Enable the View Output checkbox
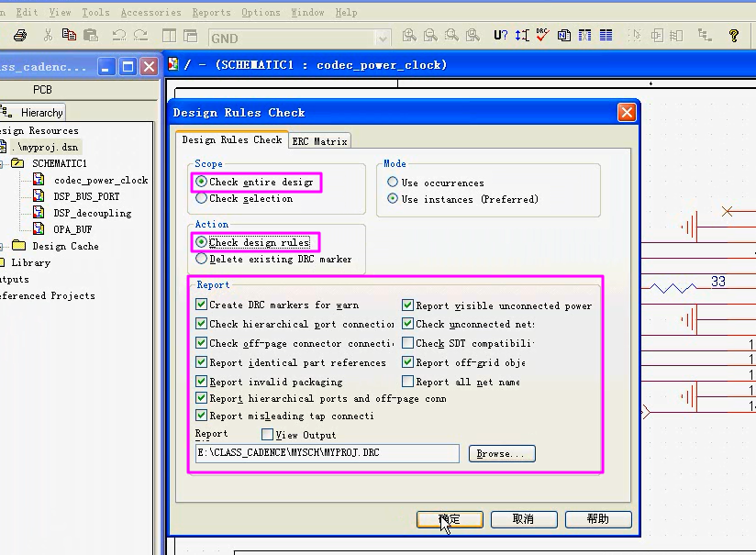This screenshot has height=555, width=756. coord(268,435)
